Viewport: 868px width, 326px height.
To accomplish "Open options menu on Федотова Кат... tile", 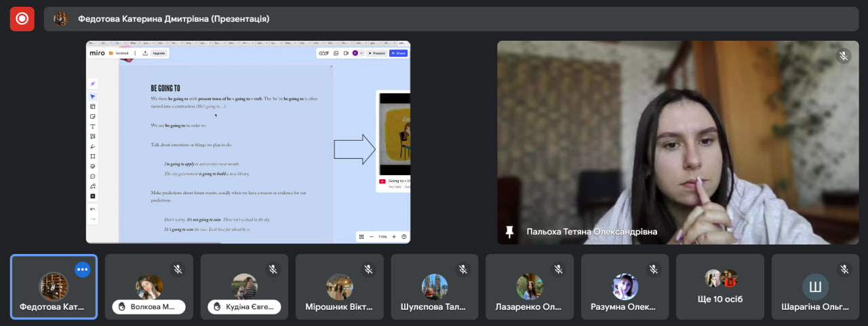I will coord(83,269).
